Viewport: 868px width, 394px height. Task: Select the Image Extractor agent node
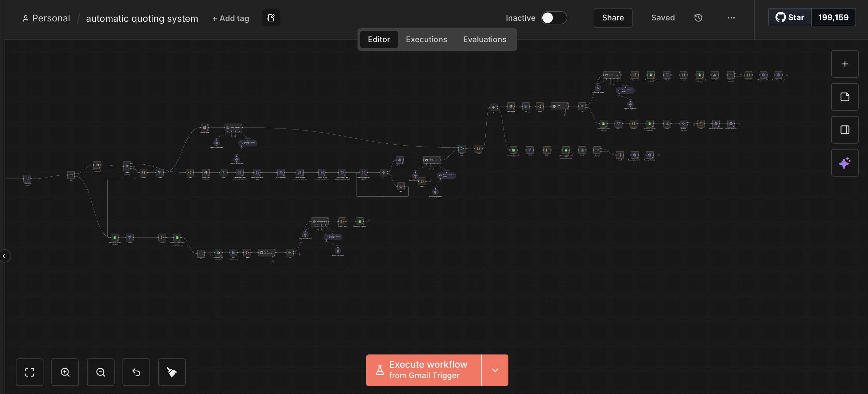(x=233, y=127)
